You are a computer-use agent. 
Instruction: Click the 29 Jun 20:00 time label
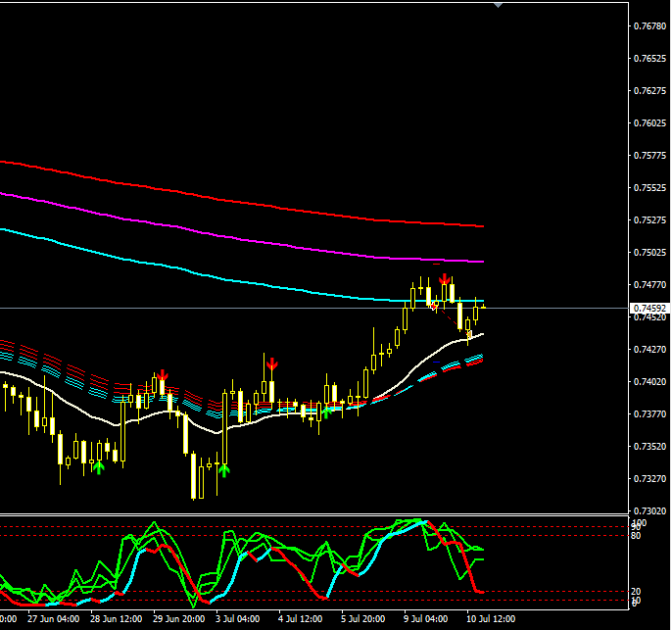pos(178,619)
